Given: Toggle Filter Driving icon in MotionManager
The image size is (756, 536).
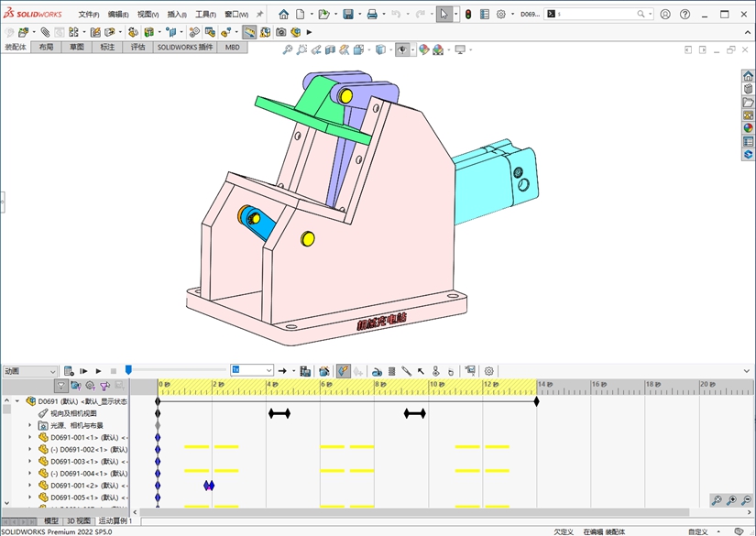Looking at the screenshot, I should (90, 386).
